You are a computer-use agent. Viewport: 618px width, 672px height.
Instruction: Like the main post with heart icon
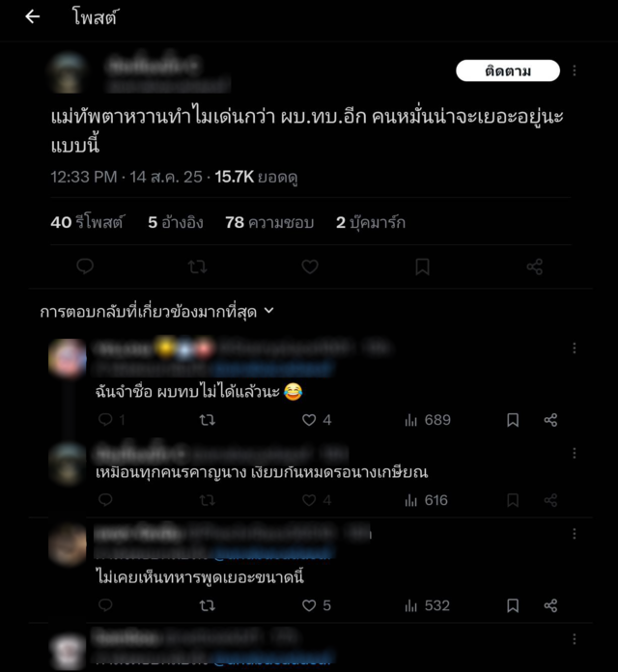coord(310,267)
